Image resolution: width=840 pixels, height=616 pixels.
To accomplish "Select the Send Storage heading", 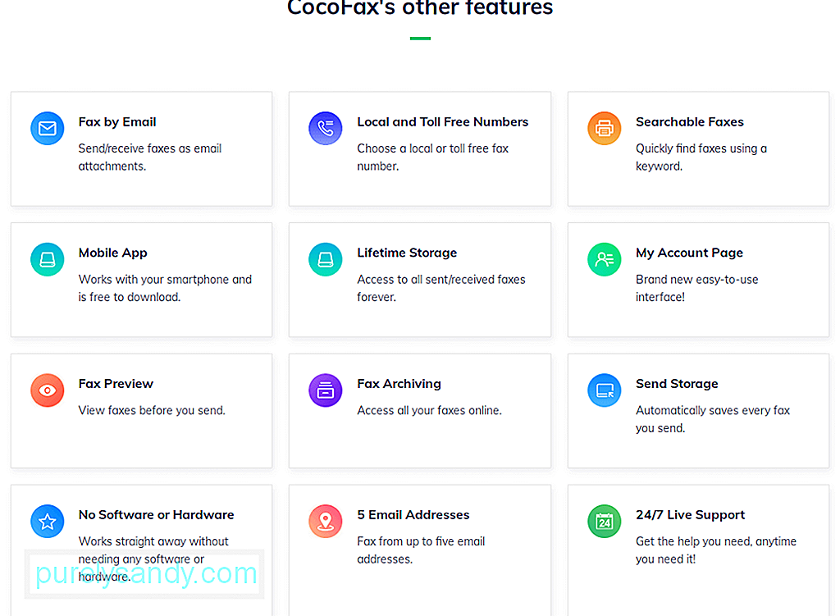I will click(x=677, y=384).
